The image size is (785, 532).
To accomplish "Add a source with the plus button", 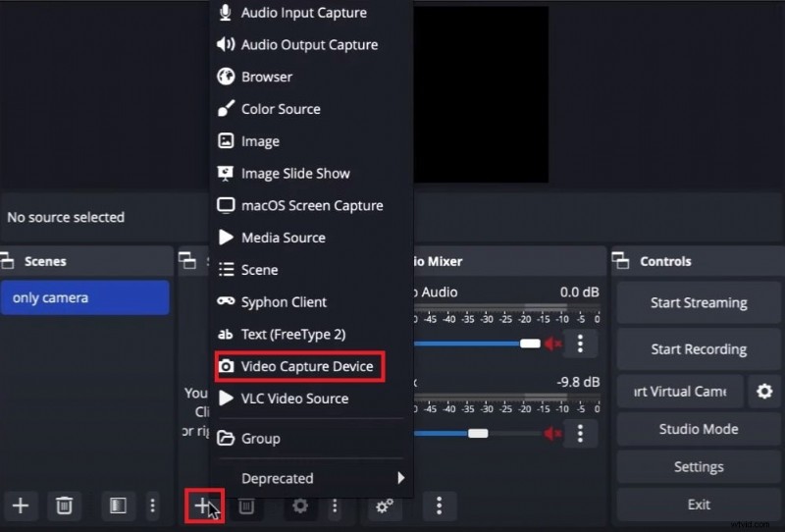I will click(203, 505).
